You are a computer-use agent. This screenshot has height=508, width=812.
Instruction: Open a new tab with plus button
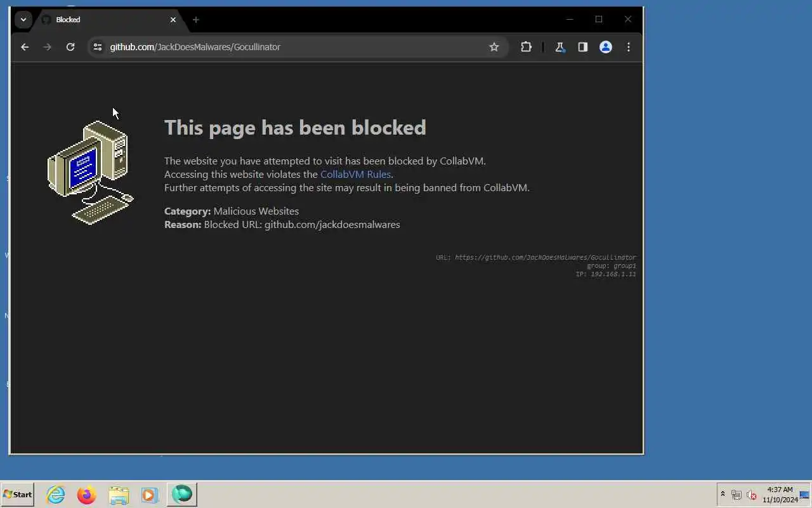tap(196, 20)
